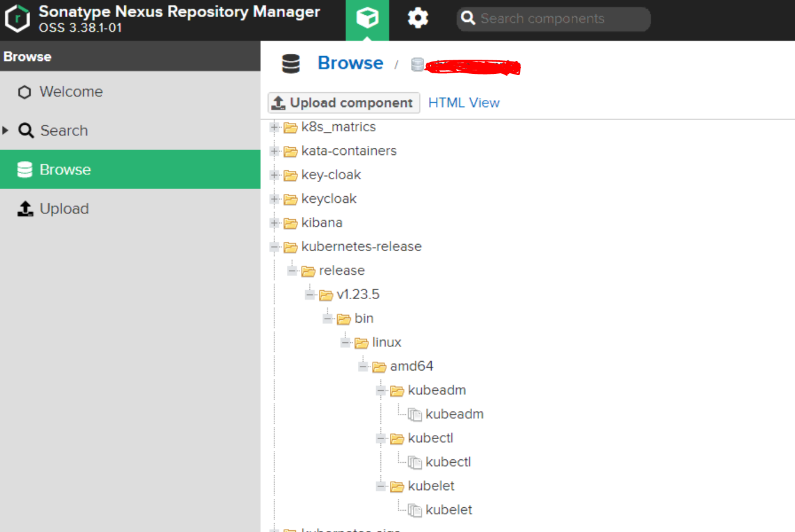Screen dimensions: 795x532
Task: Collapse the amd64 folder node
Action: click(363, 366)
